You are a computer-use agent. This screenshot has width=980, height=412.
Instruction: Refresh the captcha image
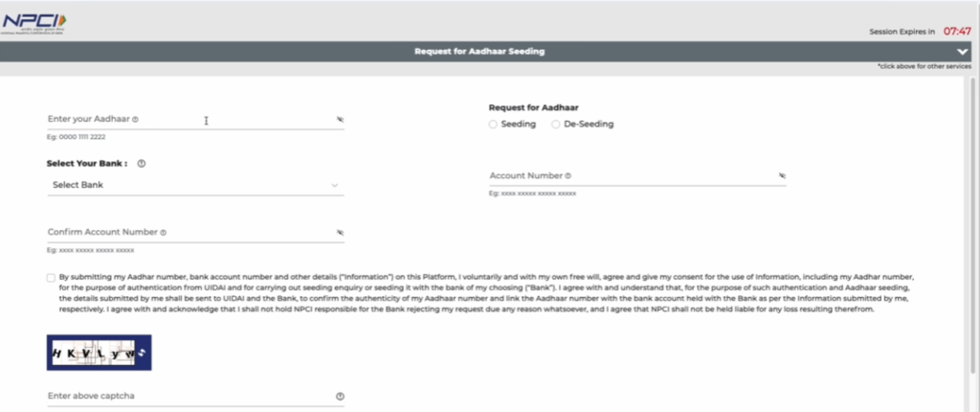tap(142, 353)
